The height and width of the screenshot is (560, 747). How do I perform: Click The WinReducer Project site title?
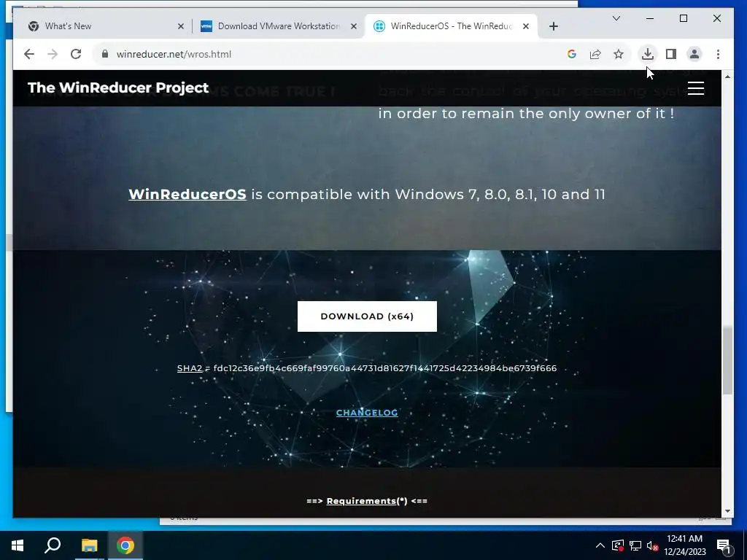[x=118, y=87]
